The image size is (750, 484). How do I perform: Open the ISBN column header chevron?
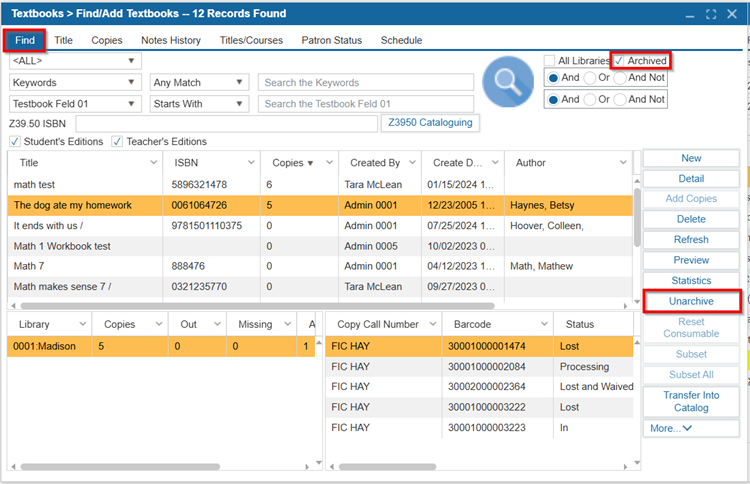click(251, 163)
